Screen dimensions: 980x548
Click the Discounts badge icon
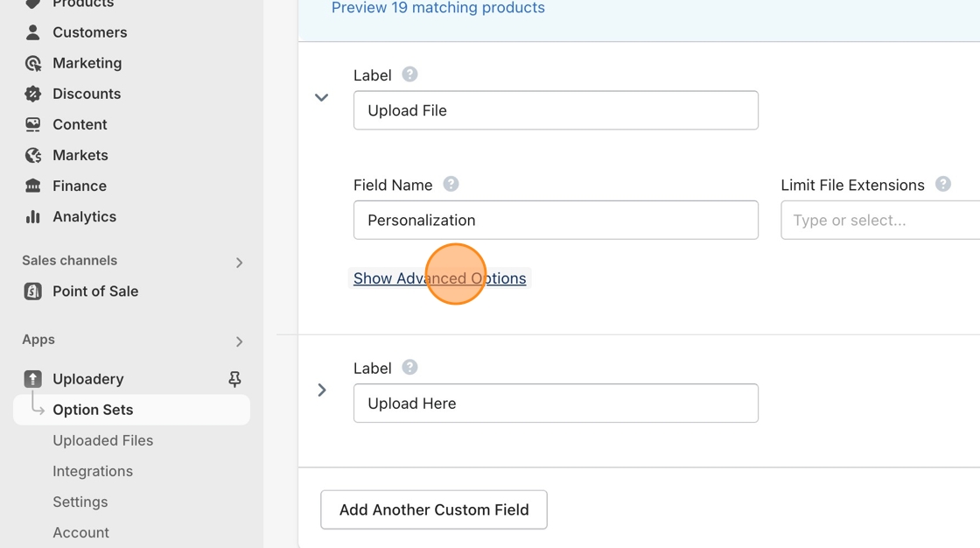[33, 94]
